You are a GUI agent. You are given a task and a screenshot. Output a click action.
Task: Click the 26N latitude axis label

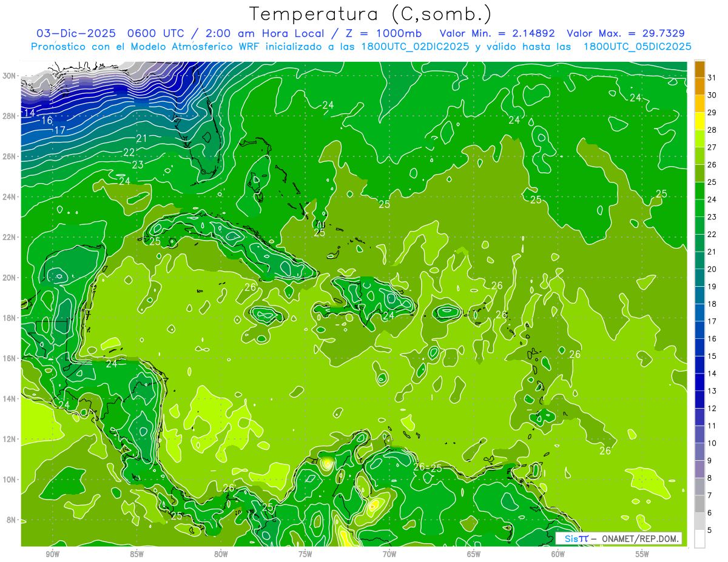coord(10,156)
